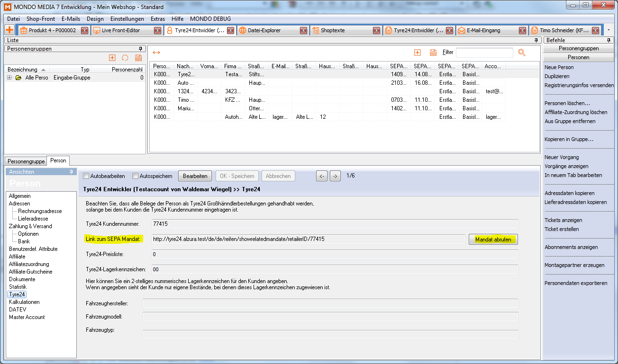Enable the Autobearbeiten checkbox

86,176
